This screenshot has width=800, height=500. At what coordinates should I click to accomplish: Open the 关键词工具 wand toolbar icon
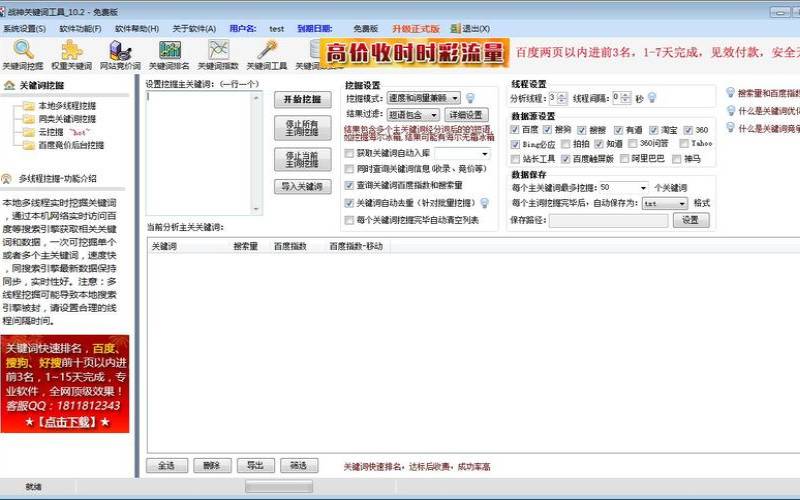(267, 50)
